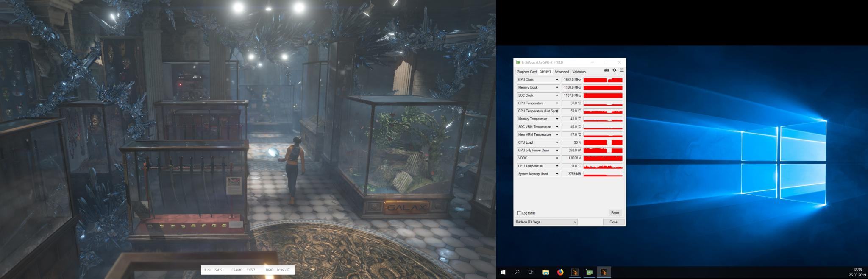Image resolution: width=868 pixels, height=279 pixels.
Task: Switch to GPU-Z taskbar icon
Action: click(x=589, y=272)
